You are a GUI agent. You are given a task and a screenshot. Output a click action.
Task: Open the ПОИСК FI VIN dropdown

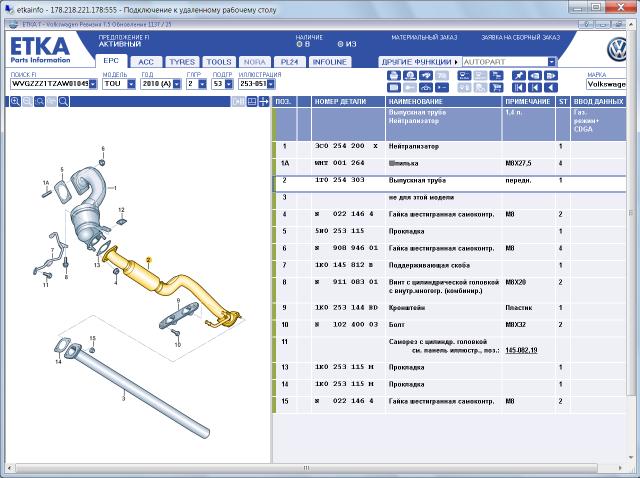[93, 84]
